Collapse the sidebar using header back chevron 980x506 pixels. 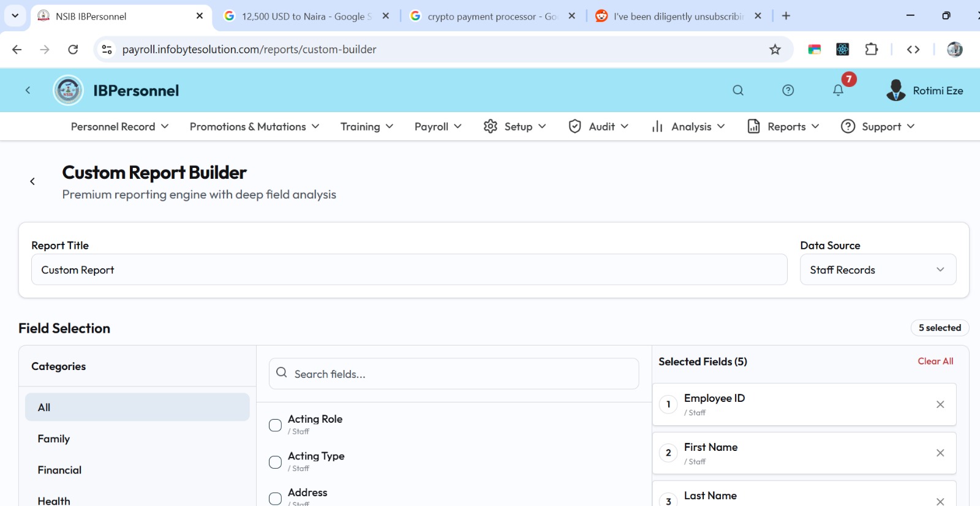(x=28, y=91)
